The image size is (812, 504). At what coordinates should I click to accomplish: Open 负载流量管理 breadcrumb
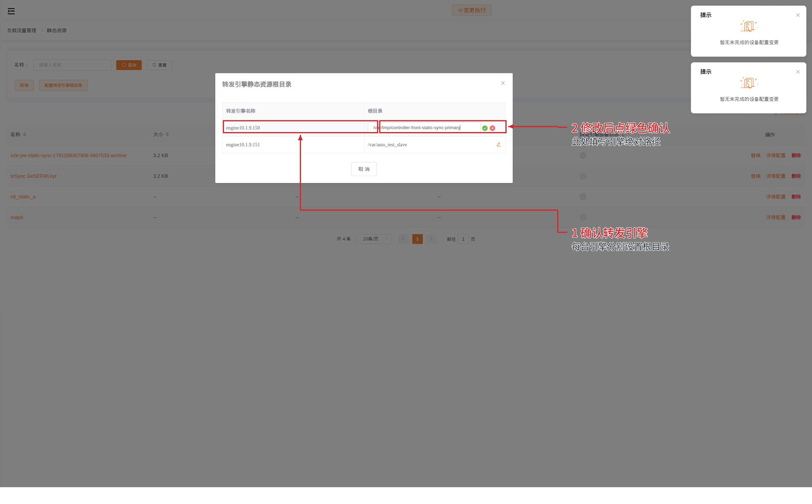point(22,30)
